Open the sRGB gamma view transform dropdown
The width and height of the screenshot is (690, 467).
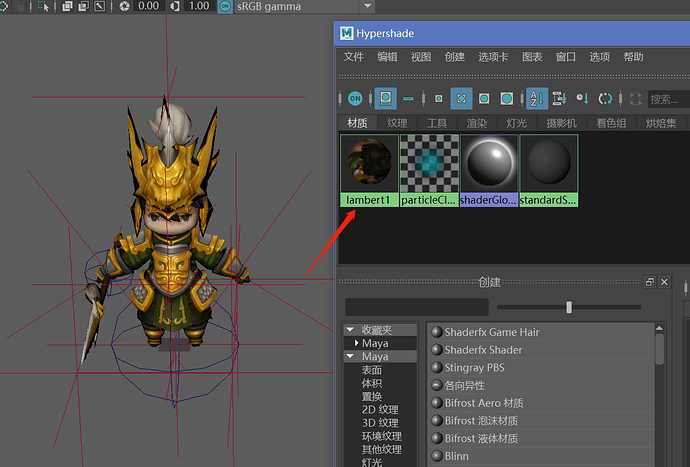(367, 6)
